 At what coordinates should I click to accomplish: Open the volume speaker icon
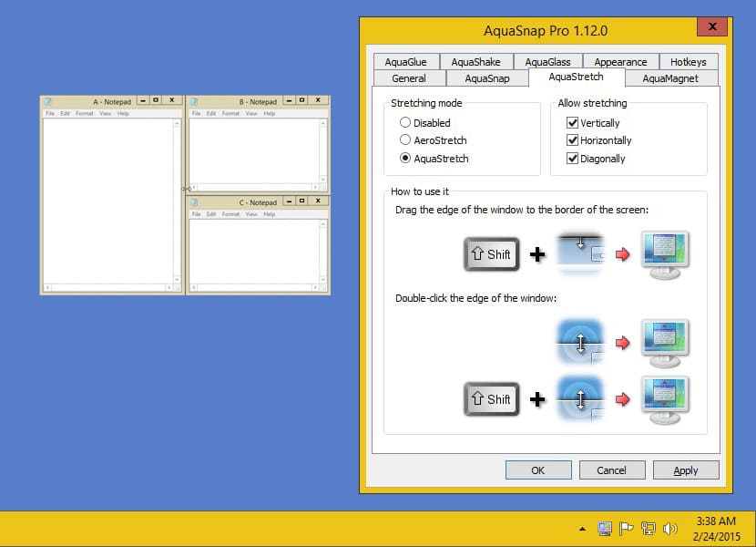tap(669, 529)
